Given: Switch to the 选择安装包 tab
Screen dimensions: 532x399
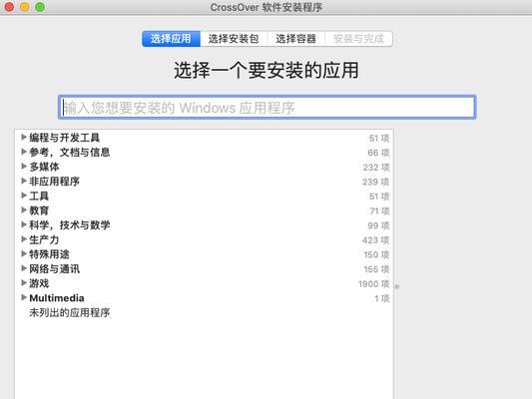Looking at the screenshot, I should 234,39.
